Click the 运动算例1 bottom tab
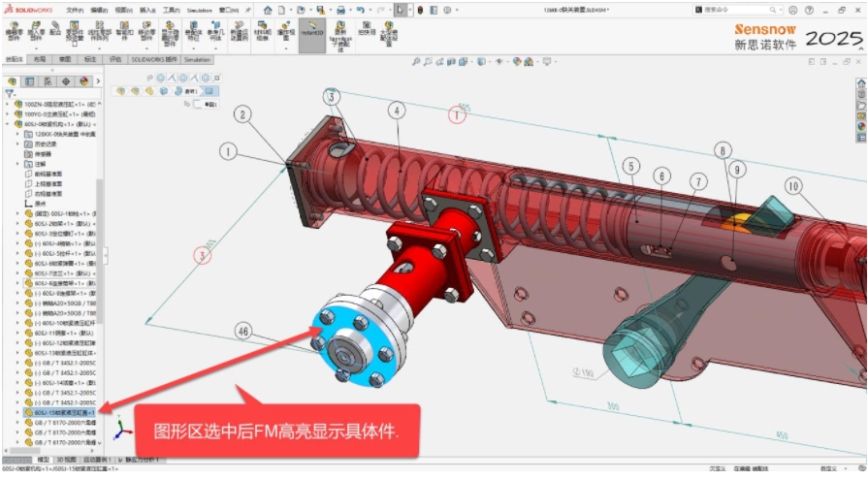Viewport: 868px width, 480px height. coord(93,459)
